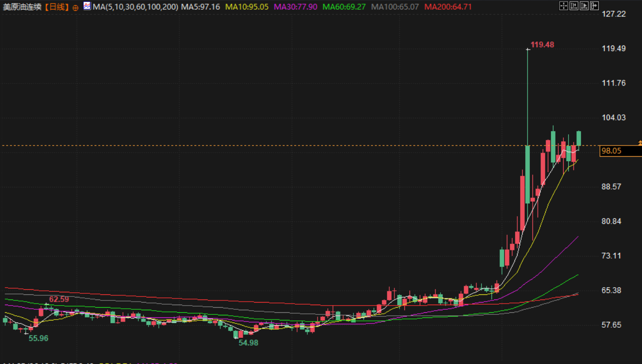Viewport: 642px width, 364px height.
Task: Click the 62.59 price label
Action: [59, 299]
